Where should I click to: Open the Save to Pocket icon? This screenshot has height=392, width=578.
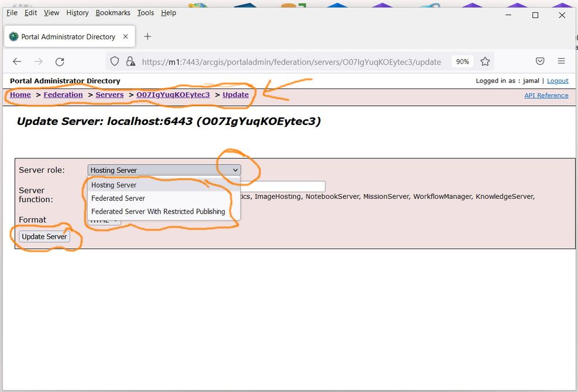coord(540,61)
